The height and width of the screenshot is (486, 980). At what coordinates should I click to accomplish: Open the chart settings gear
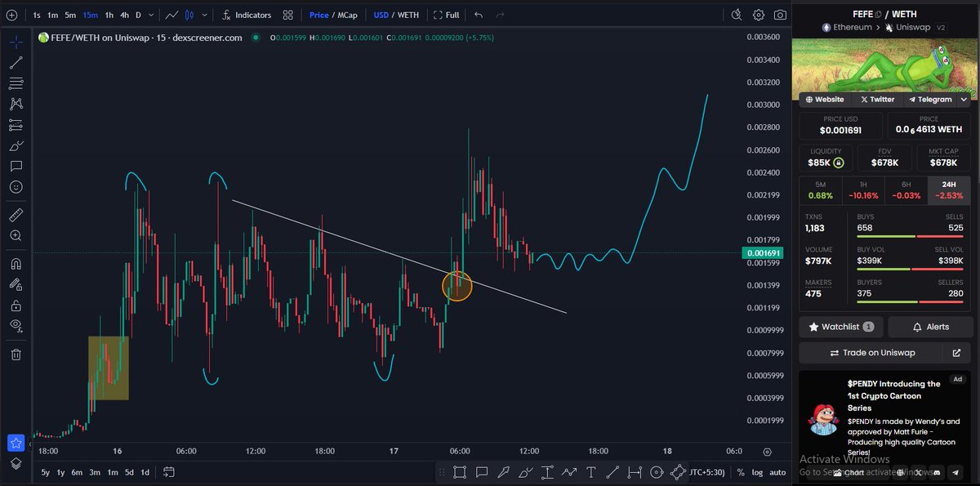click(757, 14)
